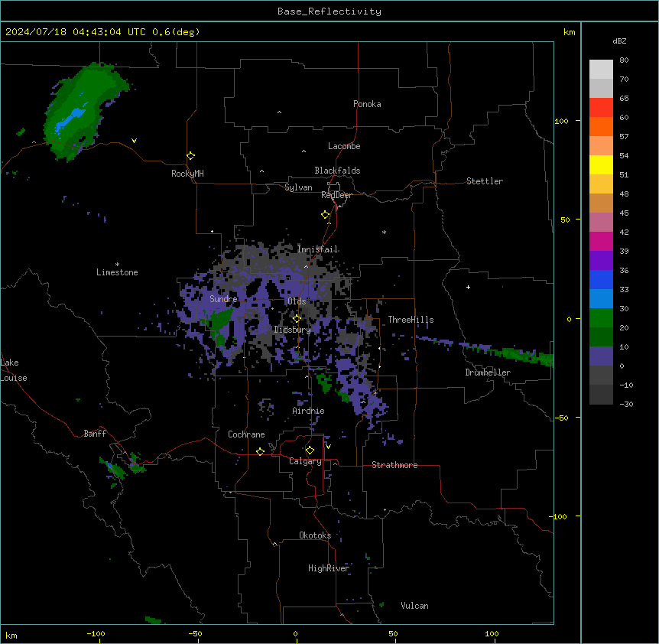The image size is (659, 644).
Task: Select the asterisk marker east of Innisfail
Action: point(384,232)
